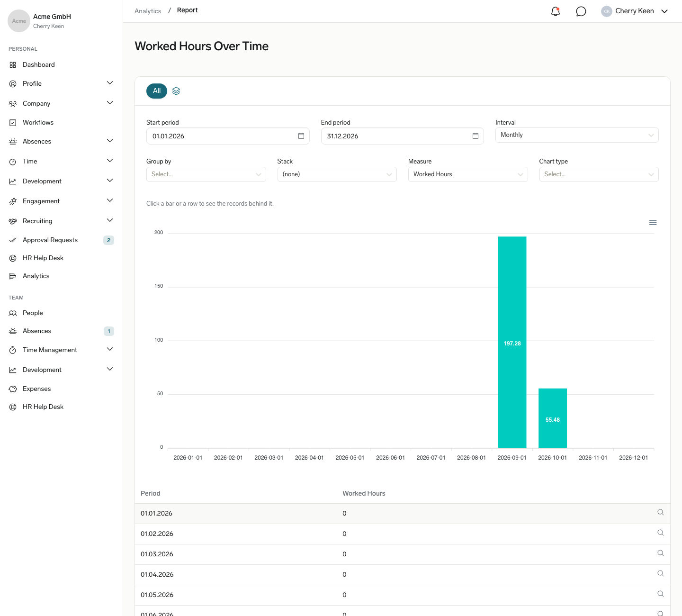Click magnifier icon for row 01.03.2026
682x616 pixels.
point(660,553)
